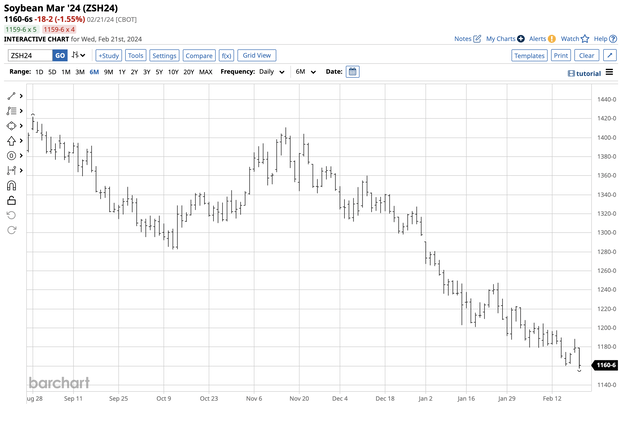This screenshot has height=423, width=640.
Task: Click the undo arrow icon
Action: tap(11, 215)
